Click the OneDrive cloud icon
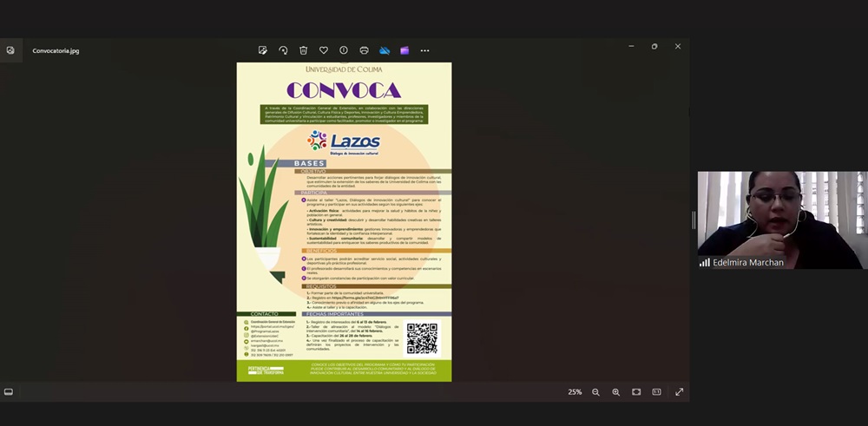 (x=385, y=50)
